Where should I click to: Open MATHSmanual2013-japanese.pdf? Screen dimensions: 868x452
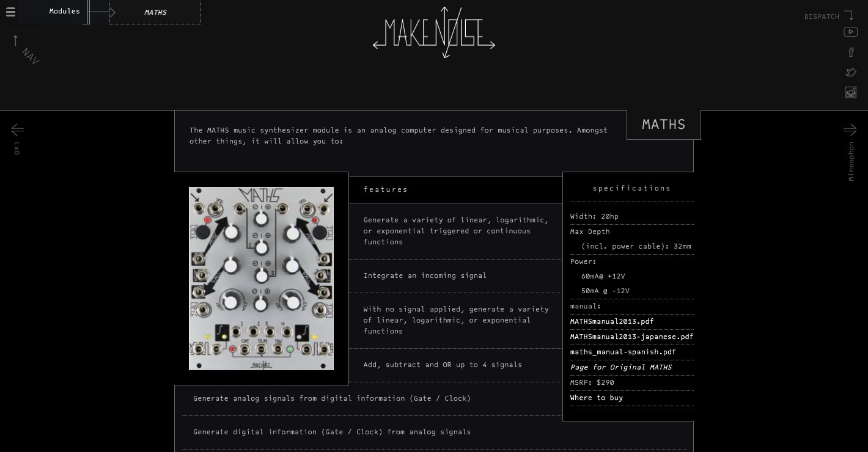click(631, 337)
